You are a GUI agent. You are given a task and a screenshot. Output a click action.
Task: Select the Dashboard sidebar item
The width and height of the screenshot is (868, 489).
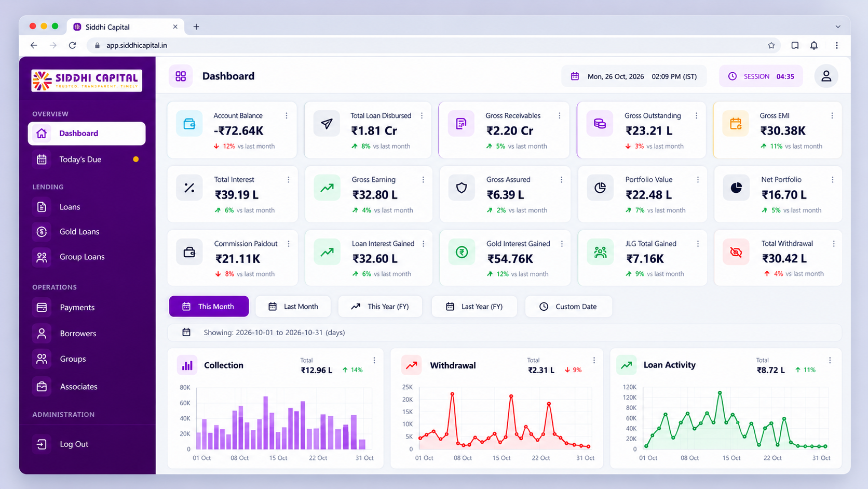[x=87, y=134]
